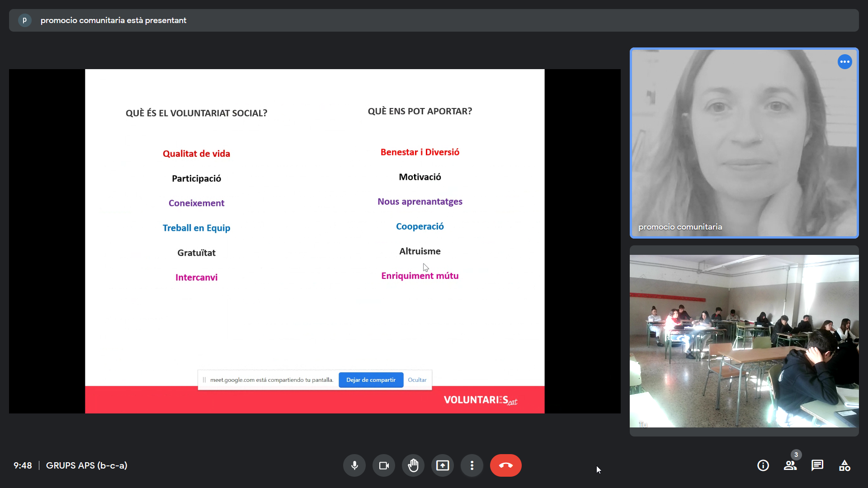
Task: Click Dejar de compartir button
Action: pyautogui.click(x=371, y=380)
